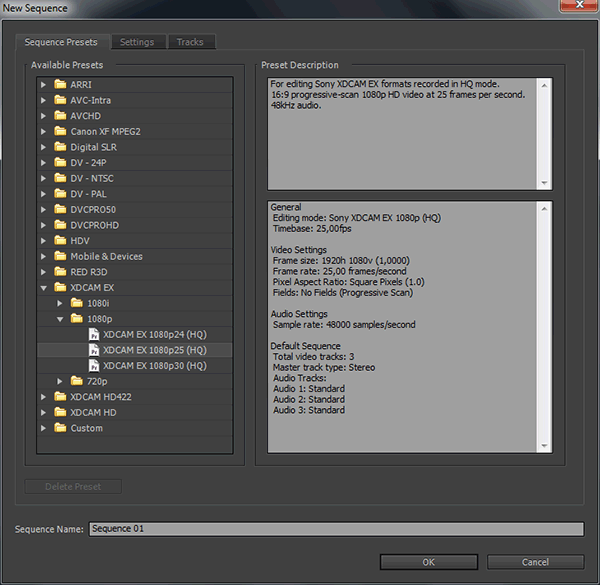Click the AVC-Intra folder icon
This screenshot has height=585, width=600.
click(60, 100)
